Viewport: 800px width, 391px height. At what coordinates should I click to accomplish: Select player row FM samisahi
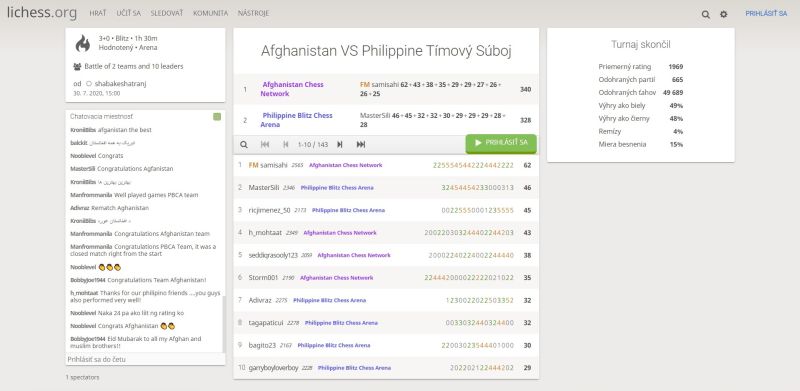[x=386, y=165]
